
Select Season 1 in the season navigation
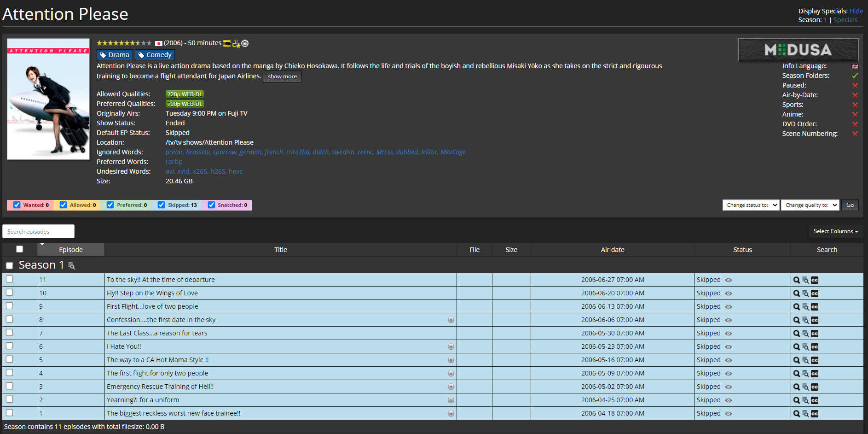[x=825, y=20]
